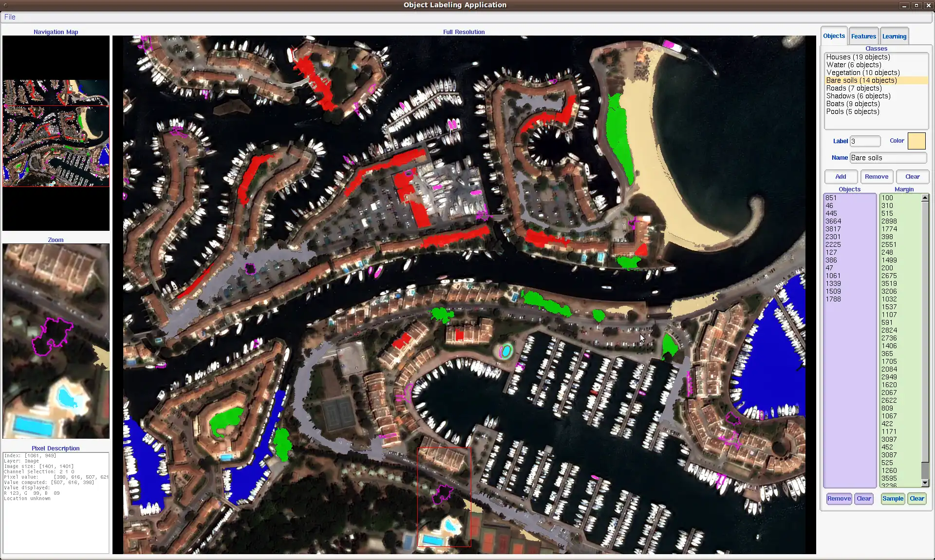935x560 pixels.
Task: Click the Label input field
Action: 864,141
